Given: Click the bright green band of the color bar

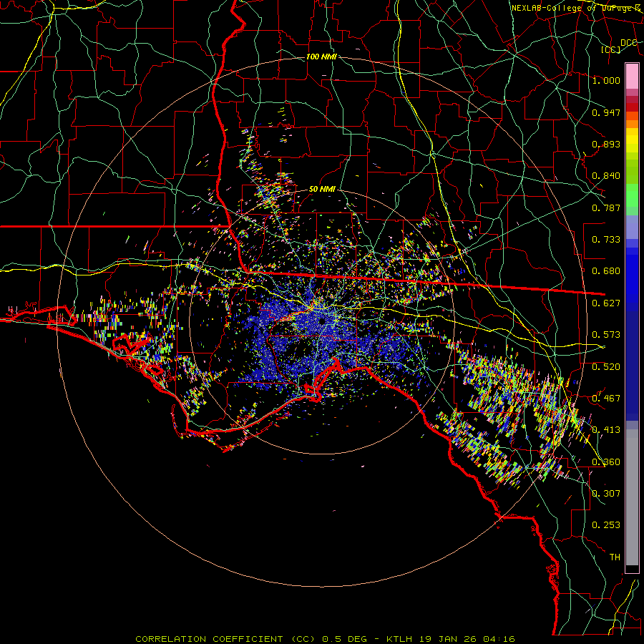Looking at the screenshot, I should (x=632, y=195).
